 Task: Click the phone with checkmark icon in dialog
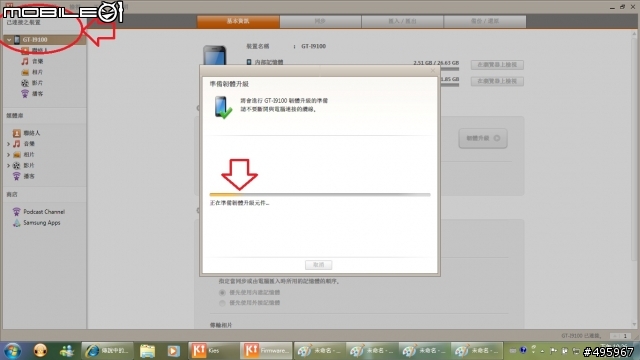click(223, 107)
